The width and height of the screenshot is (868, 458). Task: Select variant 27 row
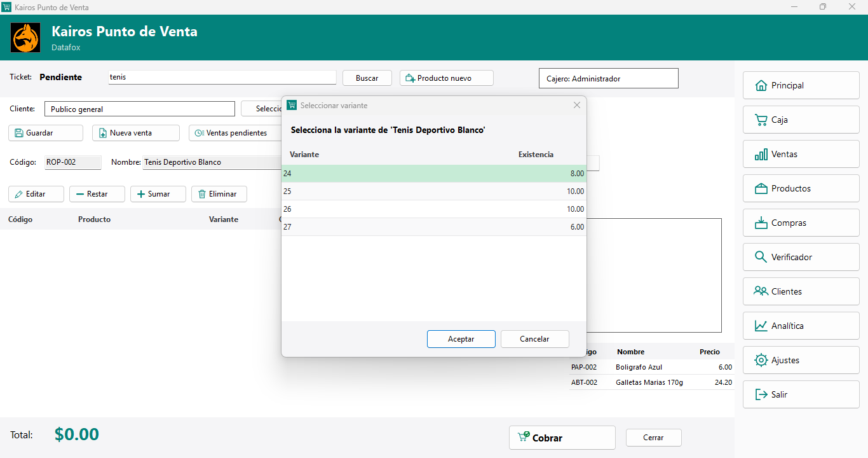click(434, 227)
